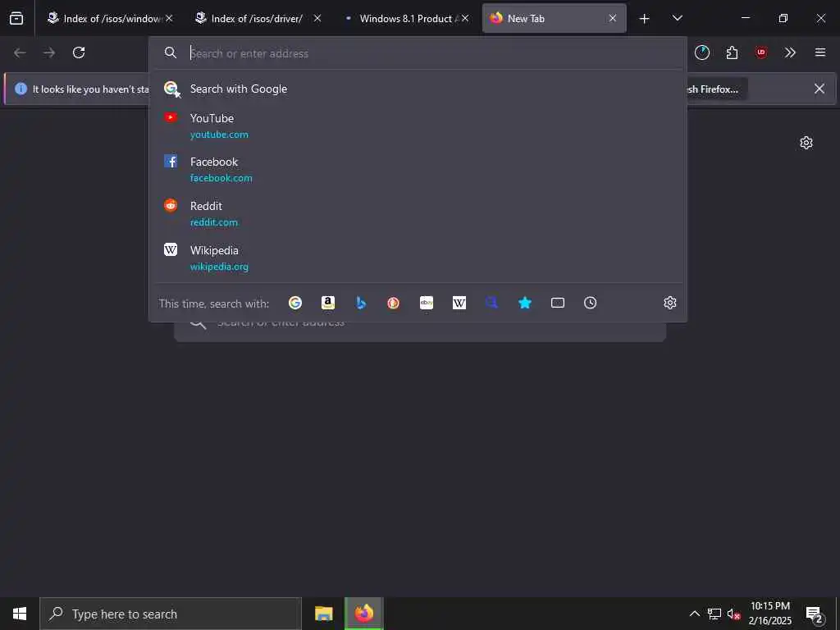Viewport: 840px width, 630px height.
Task: Open network status tray icon
Action: (714, 614)
